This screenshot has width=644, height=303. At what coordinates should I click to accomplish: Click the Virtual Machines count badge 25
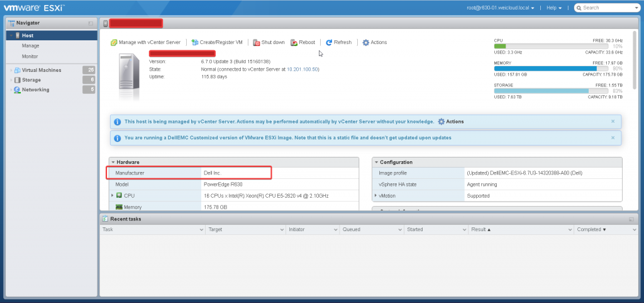[89, 70]
